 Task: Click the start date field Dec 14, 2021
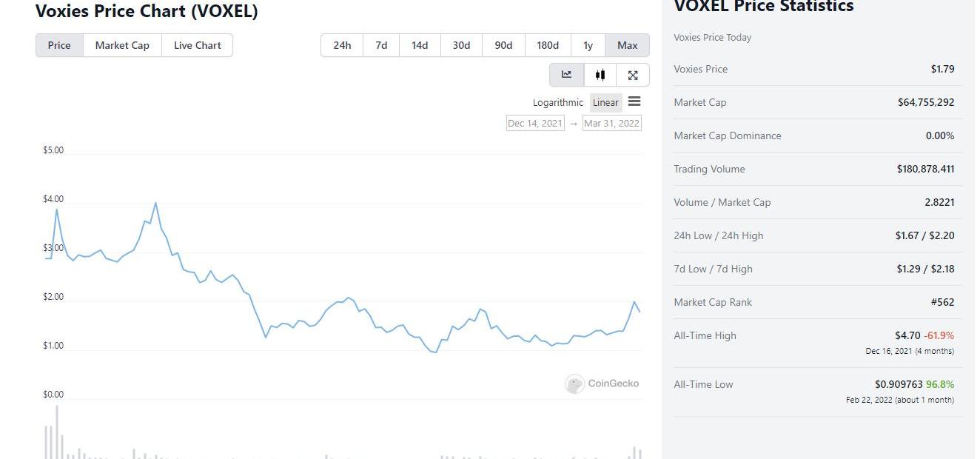coord(535,124)
